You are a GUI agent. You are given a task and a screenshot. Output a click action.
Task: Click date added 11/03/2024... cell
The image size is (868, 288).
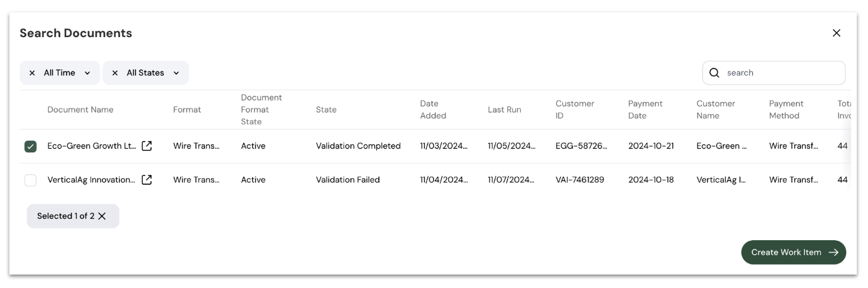pos(444,146)
